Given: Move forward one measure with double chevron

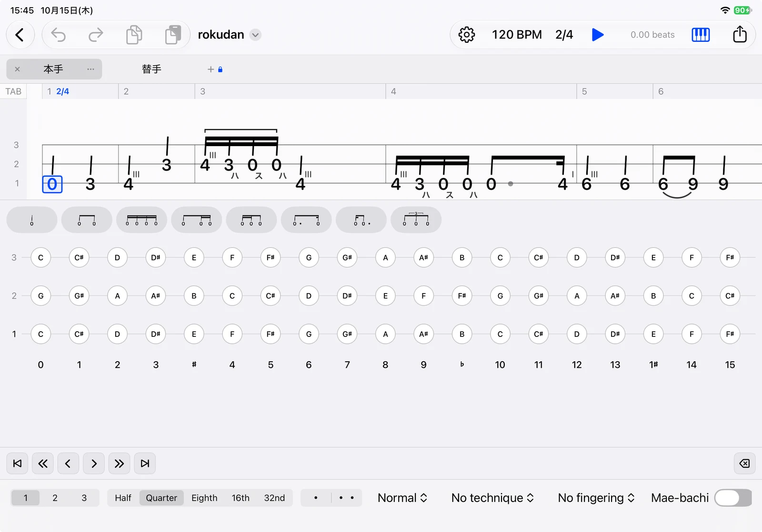Looking at the screenshot, I should pos(119,463).
